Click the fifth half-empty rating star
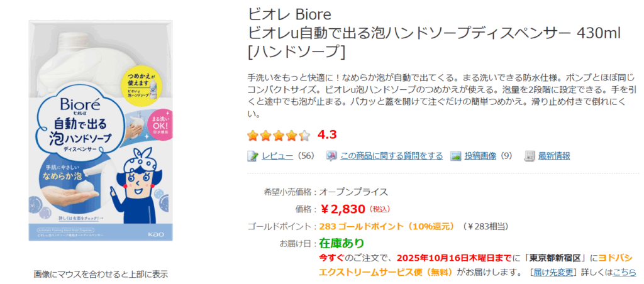 pos(305,135)
